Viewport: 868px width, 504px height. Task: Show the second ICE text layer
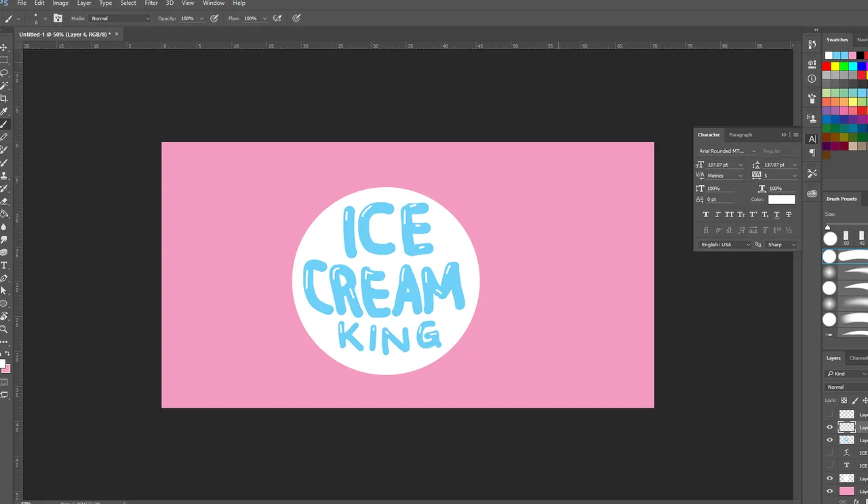[829, 465]
